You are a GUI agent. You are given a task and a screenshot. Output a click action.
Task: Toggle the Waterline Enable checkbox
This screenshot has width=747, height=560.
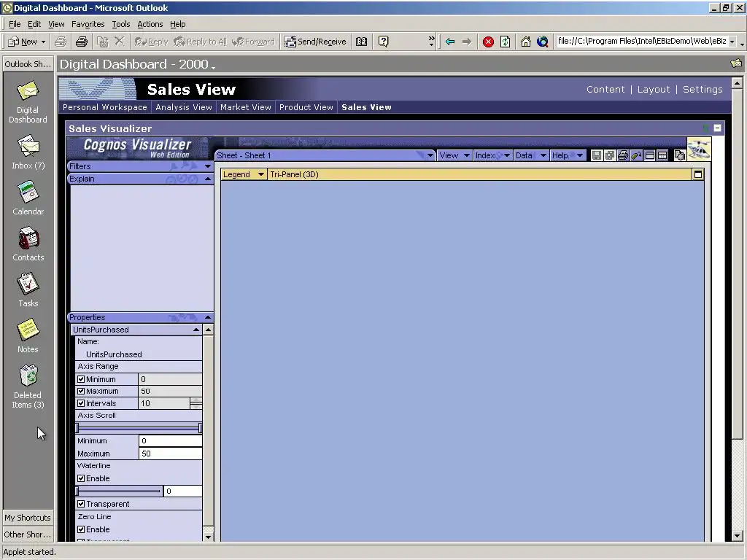[x=81, y=478]
